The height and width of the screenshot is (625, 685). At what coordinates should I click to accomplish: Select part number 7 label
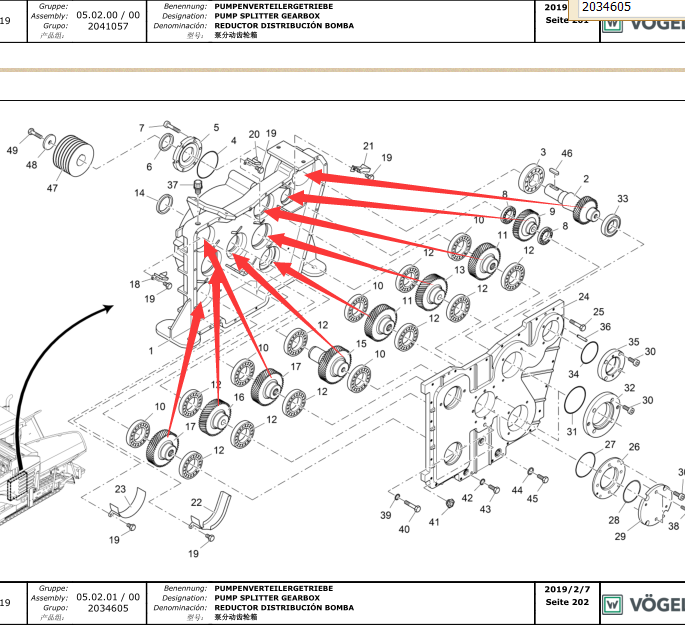pos(142,128)
